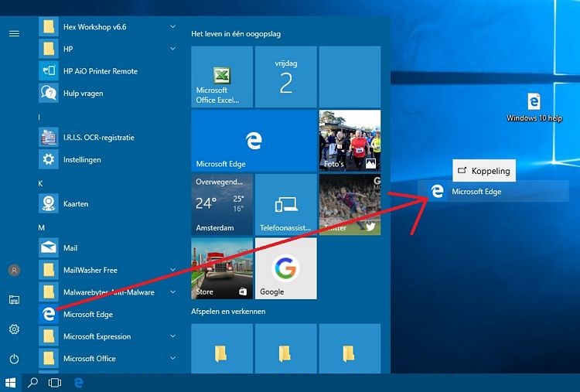Open the Twitter tile
The image size is (580, 392).
pyautogui.click(x=350, y=205)
